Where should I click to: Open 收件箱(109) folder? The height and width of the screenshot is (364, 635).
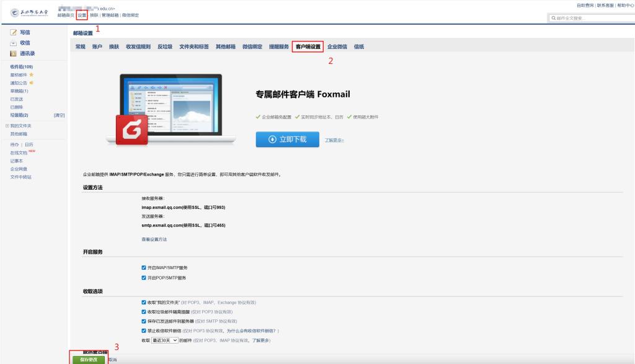coord(22,67)
